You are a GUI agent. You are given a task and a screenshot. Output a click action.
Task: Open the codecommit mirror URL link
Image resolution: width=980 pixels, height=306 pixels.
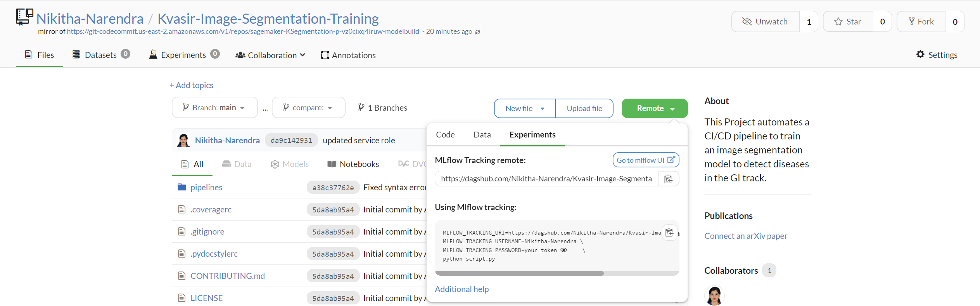(x=243, y=31)
